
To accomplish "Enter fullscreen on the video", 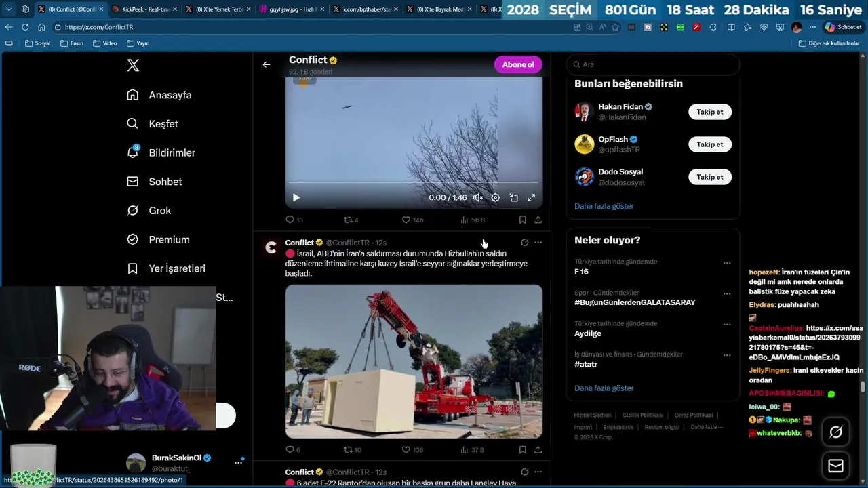I will (x=531, y=197).
